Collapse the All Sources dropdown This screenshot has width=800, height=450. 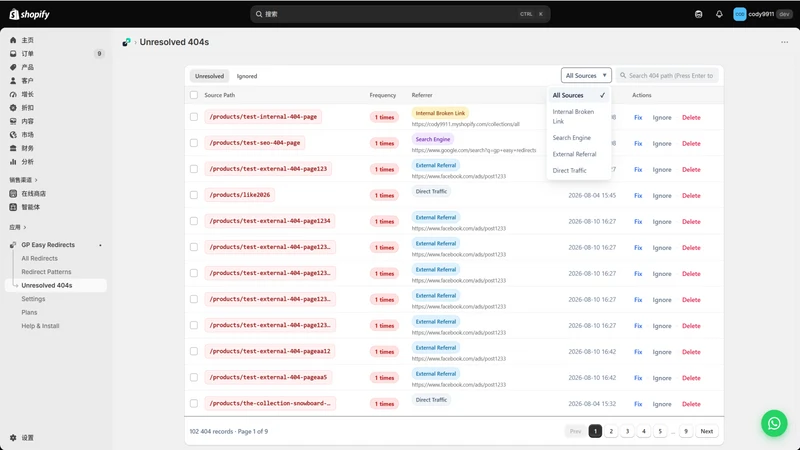coord(586,76)
